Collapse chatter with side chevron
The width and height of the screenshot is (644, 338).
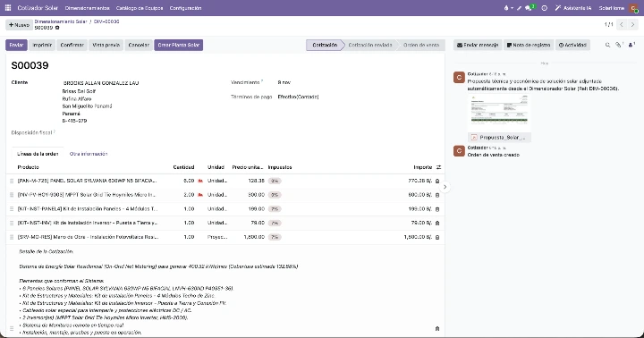click(x=445, y=187)
